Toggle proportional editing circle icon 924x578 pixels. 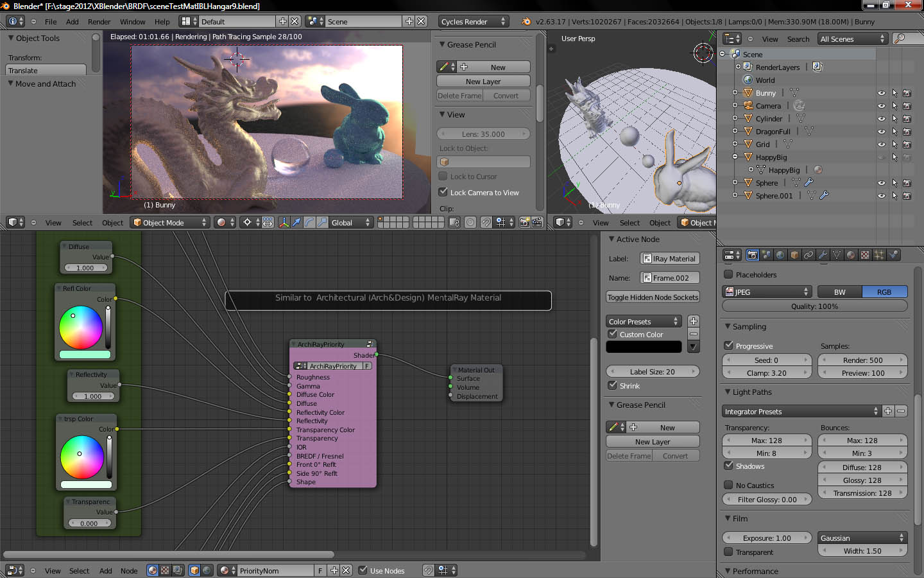[470, 222]
